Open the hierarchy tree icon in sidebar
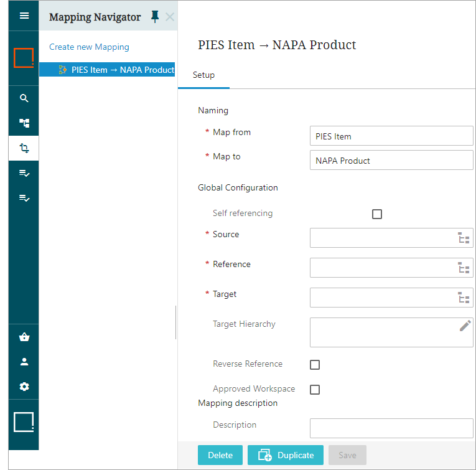Screen dimensions: 476x470 pyautogui.click(x=24, y=123)
